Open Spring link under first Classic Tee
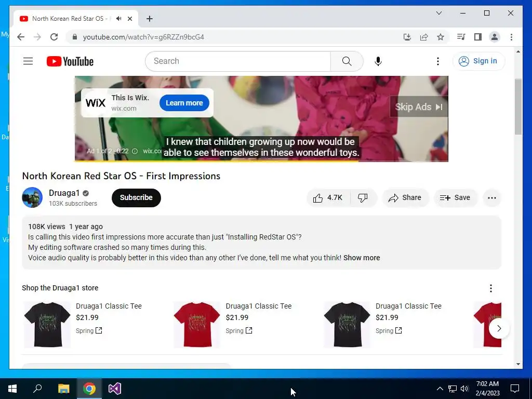 click(89, 330)
